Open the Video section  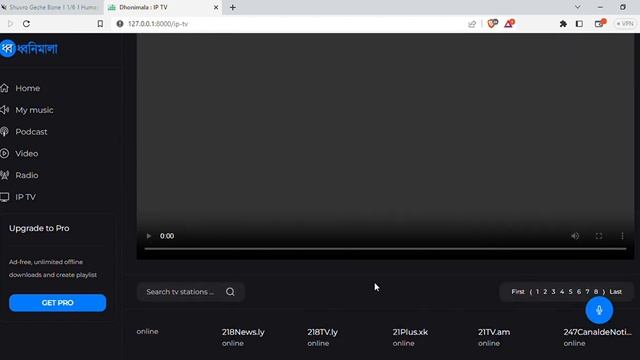(x=27, y=153)
